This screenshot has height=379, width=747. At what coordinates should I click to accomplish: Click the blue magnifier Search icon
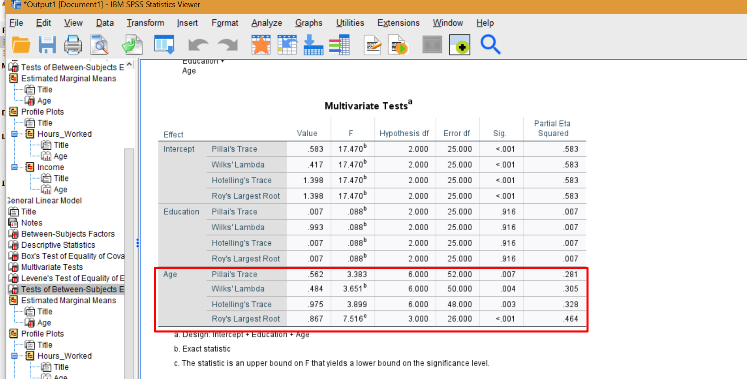coord(490,45)
